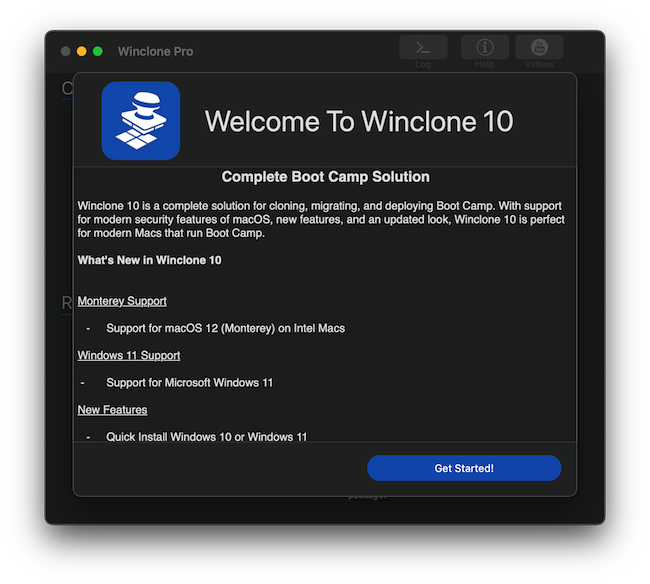
Task: Click Quick Install Windows 10 or 11 line
Action: [206, 437]
